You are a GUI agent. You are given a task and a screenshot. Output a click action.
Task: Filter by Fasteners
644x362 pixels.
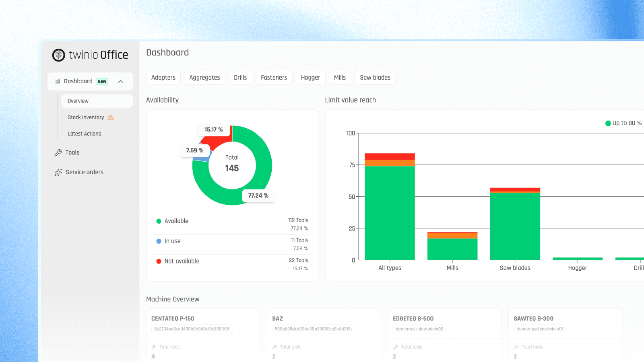[274, 78]
